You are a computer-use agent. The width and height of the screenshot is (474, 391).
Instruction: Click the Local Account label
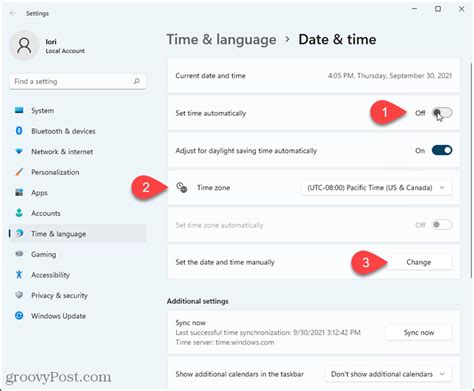[x=65, y=51]
